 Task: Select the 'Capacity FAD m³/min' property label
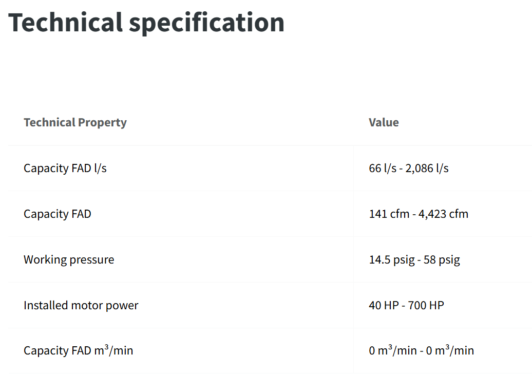tap(78, 350)
